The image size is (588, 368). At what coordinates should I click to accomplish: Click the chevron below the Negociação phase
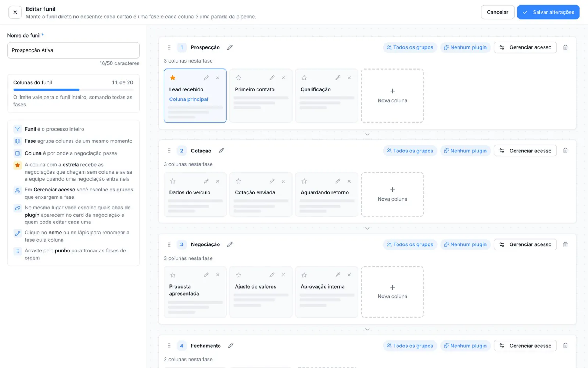click(367, 329)
